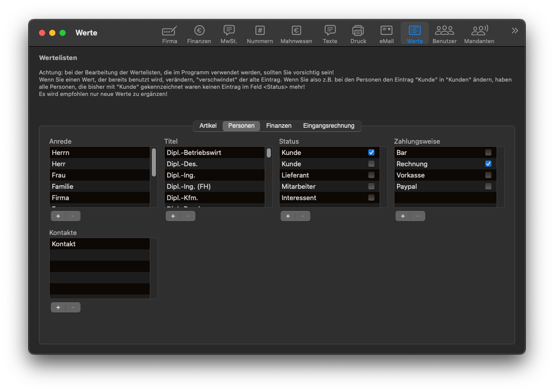
Task: Open the Druck printer settings
Action: (x=358, y=34)
